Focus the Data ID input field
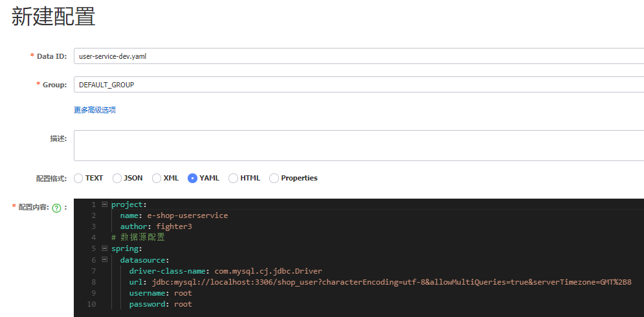644x317 pixels. [x=359, y=56]
